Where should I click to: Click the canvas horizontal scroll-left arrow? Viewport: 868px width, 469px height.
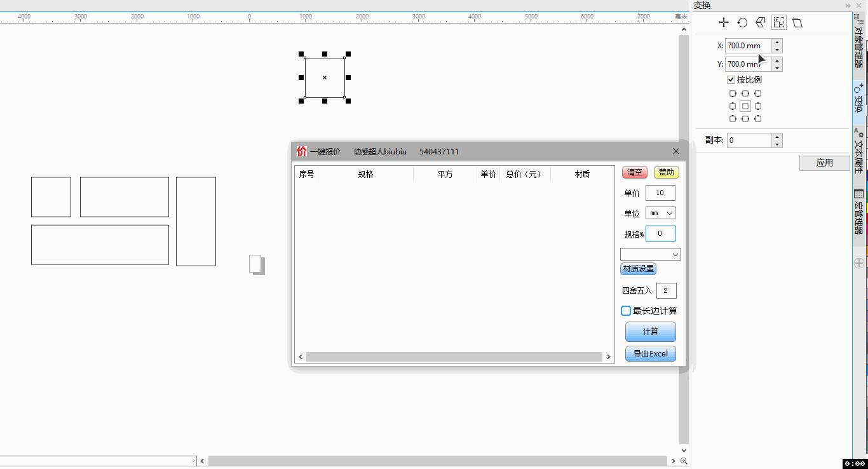point(203,461)
